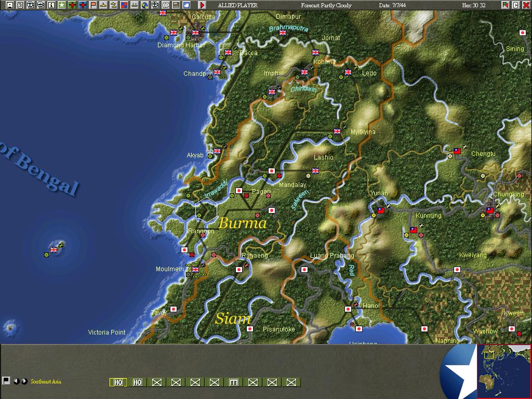The height and width of the screenshot is (399, 532).
Task: Select the British flag near Lashio
Action: (x=315, y=170)
